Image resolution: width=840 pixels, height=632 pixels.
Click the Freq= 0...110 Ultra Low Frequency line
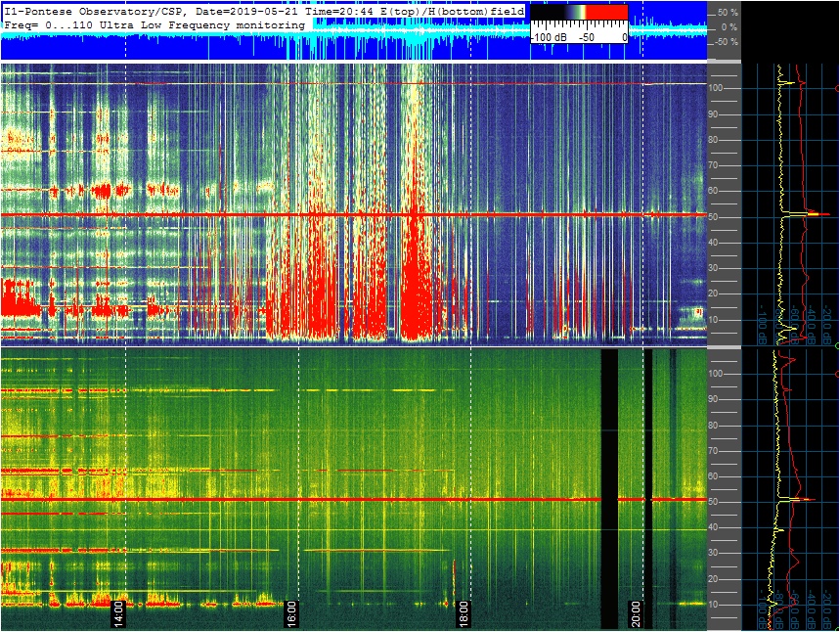pos(155,25)
